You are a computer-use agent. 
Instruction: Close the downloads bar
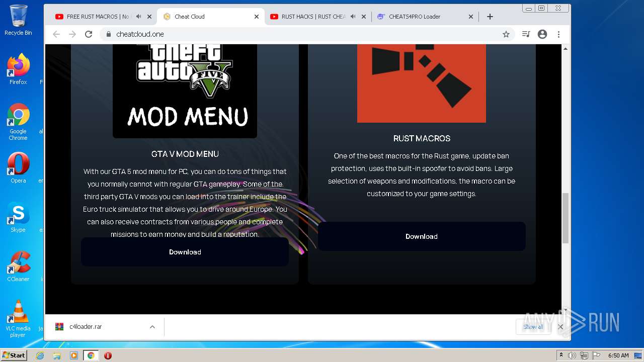click(x=560, y=327)
